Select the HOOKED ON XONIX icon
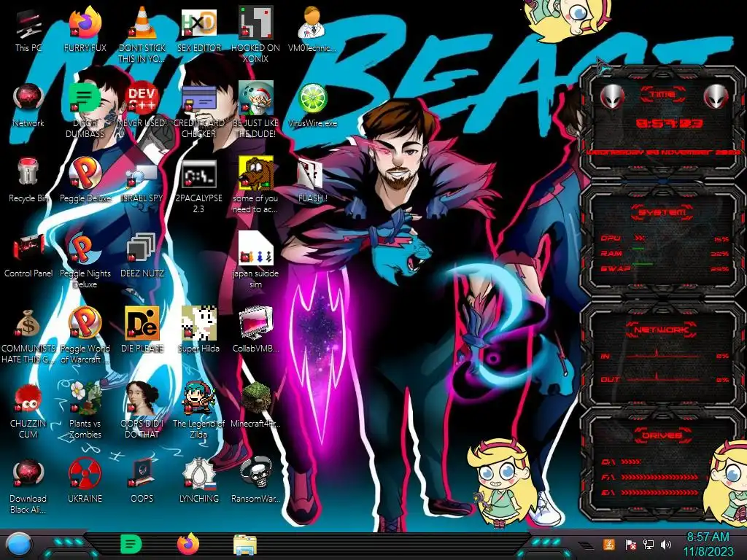Viewport: 747px width, 560px height. [x=256, y=34]
